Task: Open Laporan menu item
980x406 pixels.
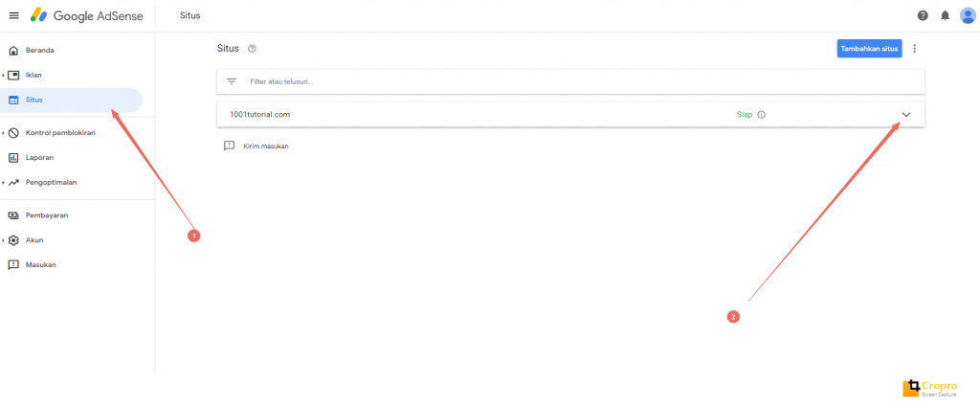Action: point(39,158)
